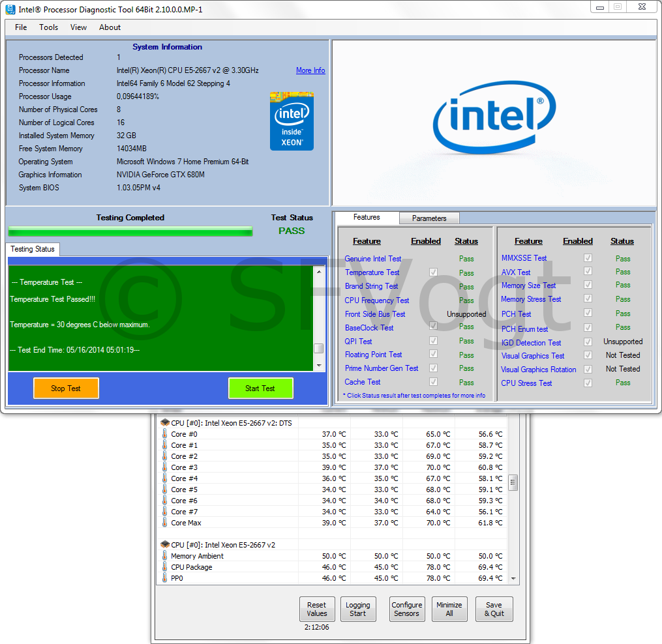
Task: Click thermometer icon for Core #1
Action: pyautogui.click(x=164, y=445)
